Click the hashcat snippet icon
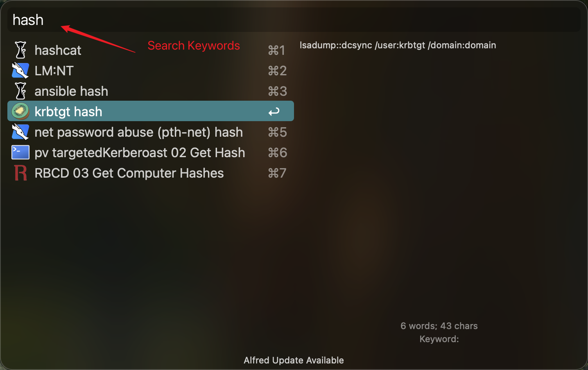The image size is (588, 370). [20, 50]
